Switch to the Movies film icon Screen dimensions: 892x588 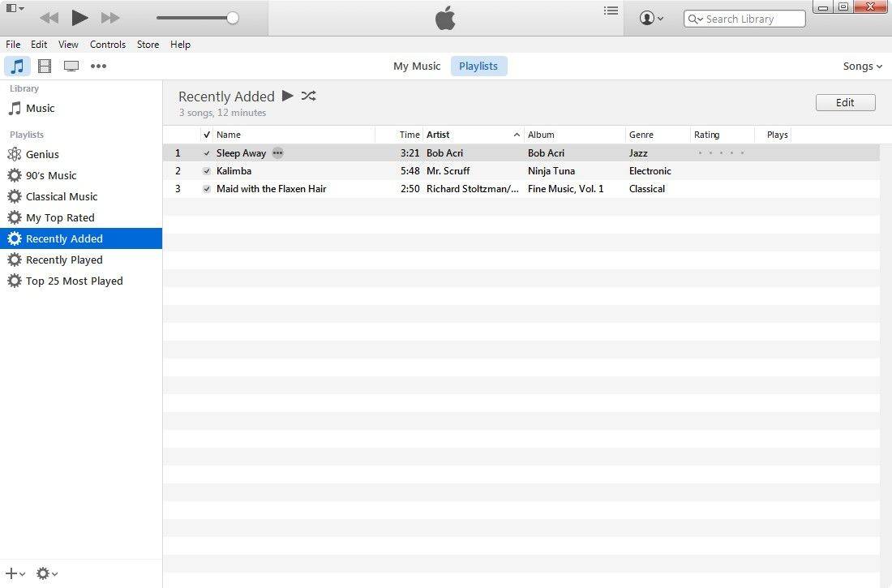45,66
